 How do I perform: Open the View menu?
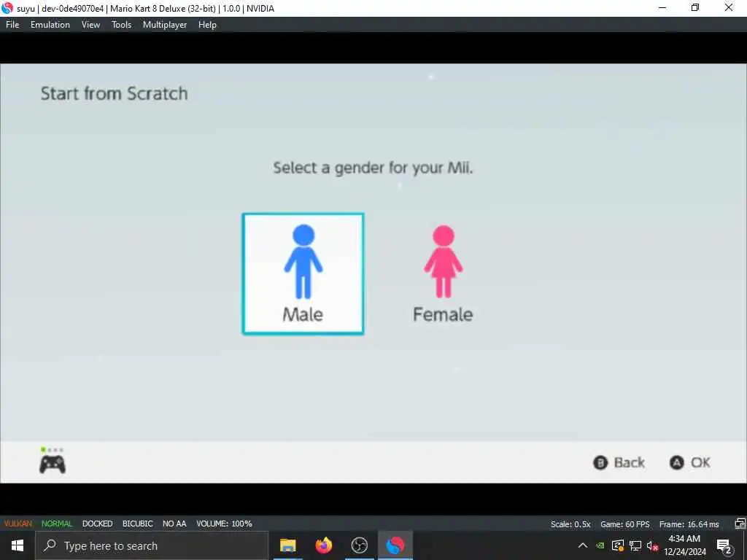[90, 25]
